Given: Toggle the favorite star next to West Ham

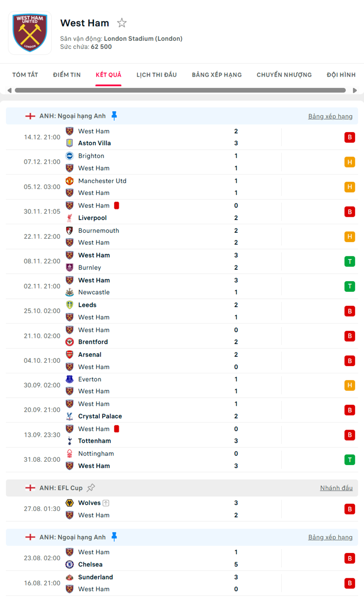Looking at the screenshot, I should (122, 23).
